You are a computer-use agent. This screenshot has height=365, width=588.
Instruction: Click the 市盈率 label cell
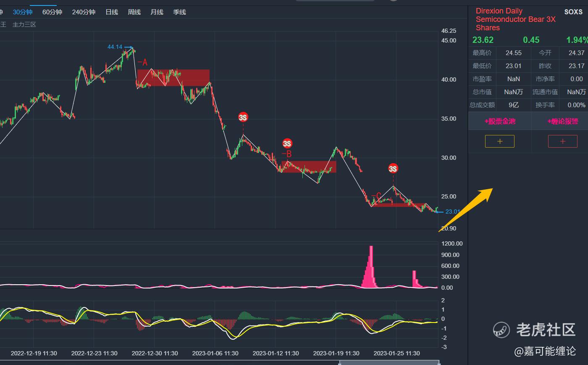482,79
